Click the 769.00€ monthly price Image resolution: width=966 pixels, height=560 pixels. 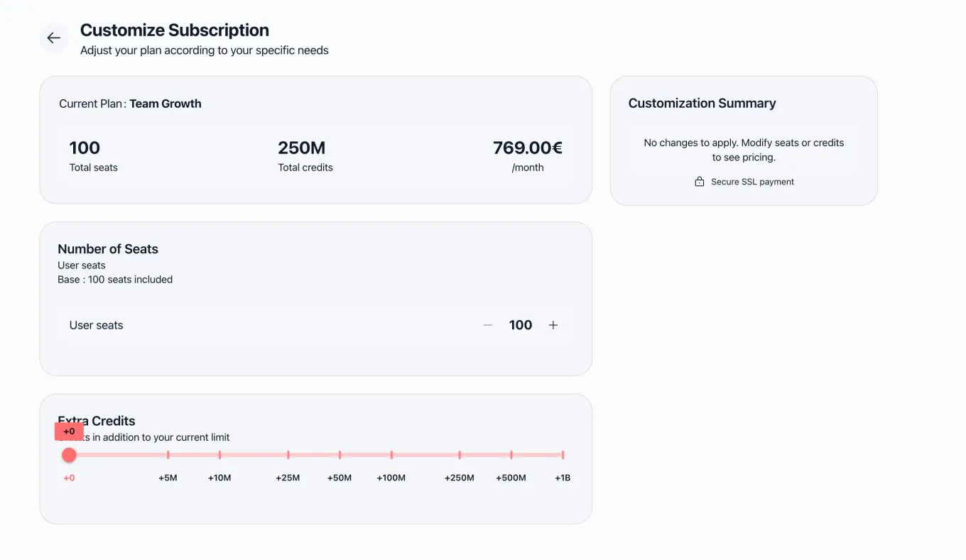pyautogui.click(x=528, y=148)
